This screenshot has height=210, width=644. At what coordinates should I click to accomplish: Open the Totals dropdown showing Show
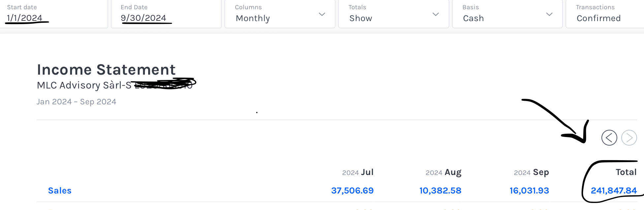(x=394, y=15)
